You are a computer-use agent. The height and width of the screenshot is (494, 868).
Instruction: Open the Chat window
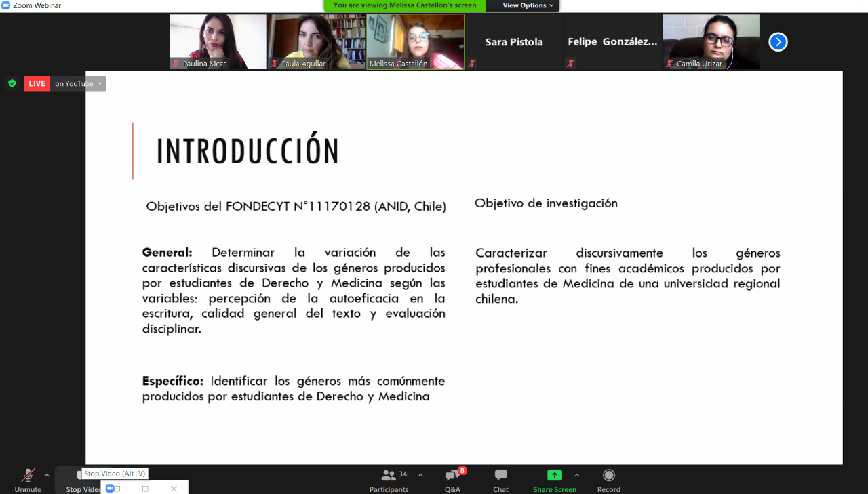500,480
